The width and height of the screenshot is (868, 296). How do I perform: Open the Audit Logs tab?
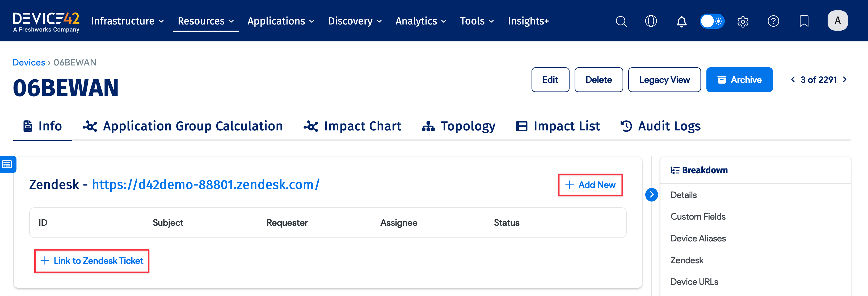click(660, 126)
